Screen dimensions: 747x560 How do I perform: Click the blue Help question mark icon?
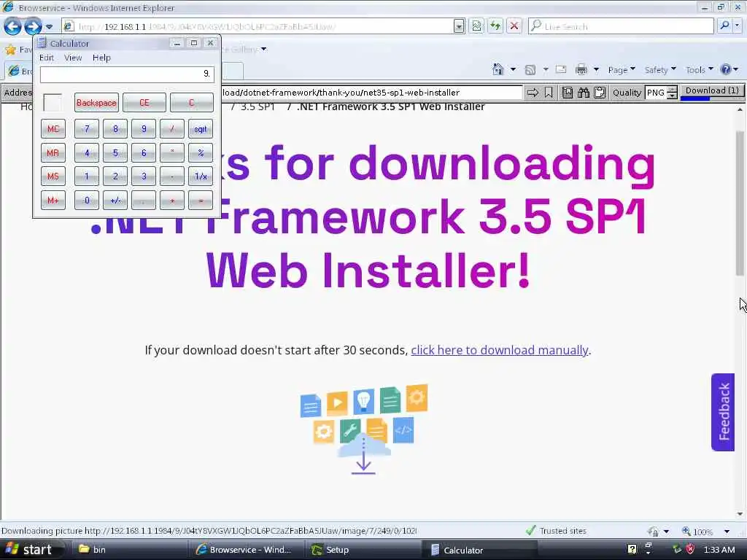coord(726,69)
